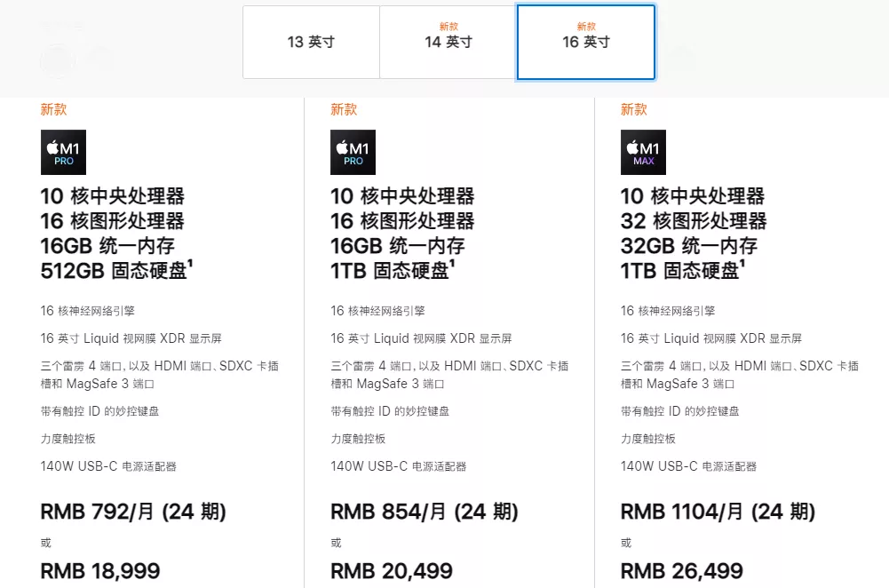Click 新款 label above the M1 Max chip
The height and width of the screenshot is (588, 889).
click(x=634, y=109)
